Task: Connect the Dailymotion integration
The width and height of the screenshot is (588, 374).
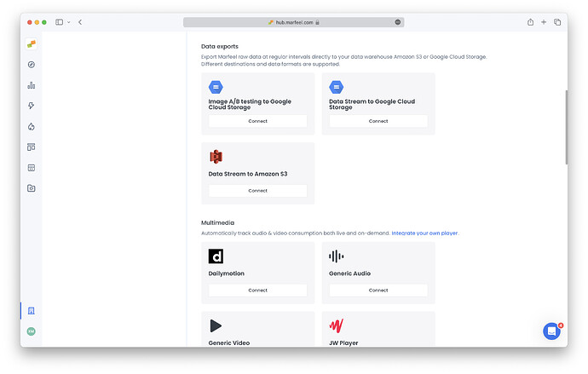Action: pyautogui.click(x=258, y=291)
